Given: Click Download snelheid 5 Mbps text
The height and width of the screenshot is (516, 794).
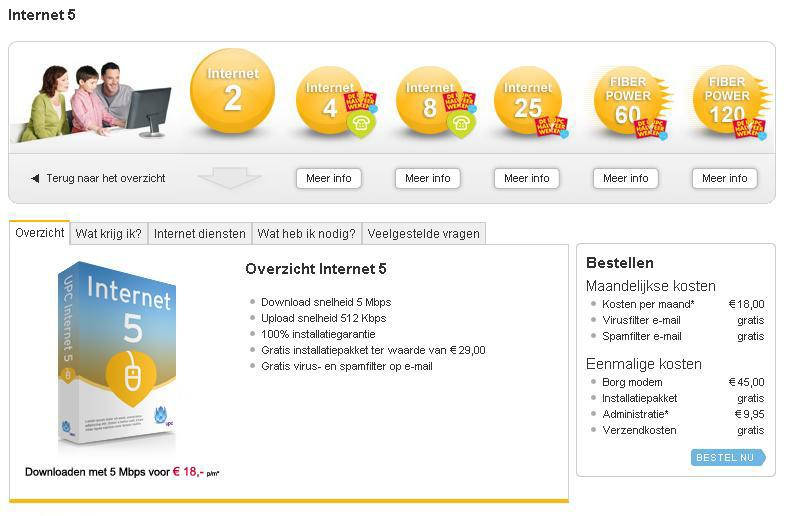Looking at the screenshot, I should (326, 302).
